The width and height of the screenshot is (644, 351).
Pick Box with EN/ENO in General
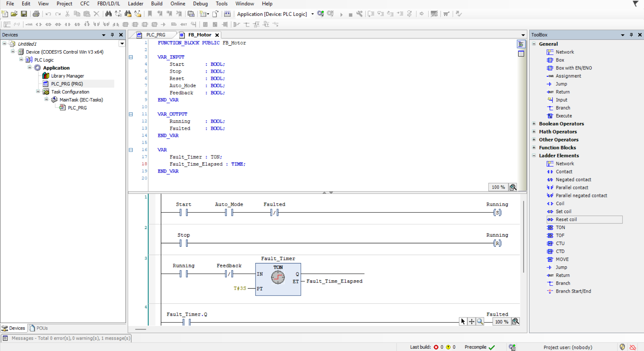pos(573,68)
